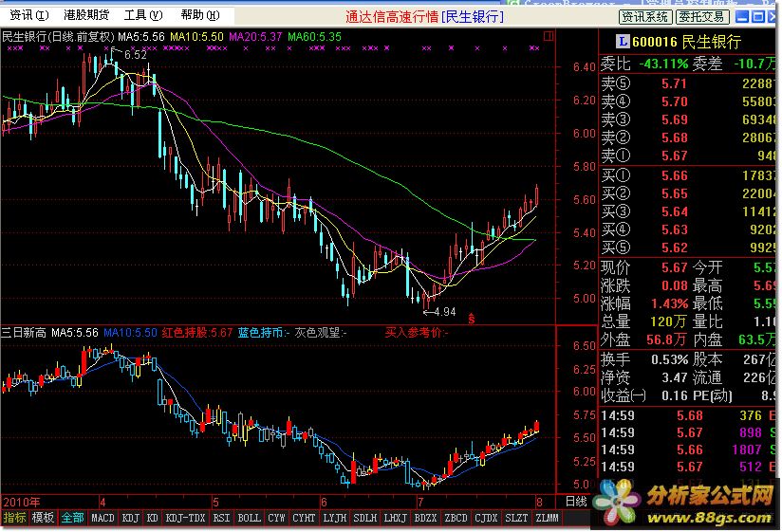Click the 卖③ price 5.69

674,119
